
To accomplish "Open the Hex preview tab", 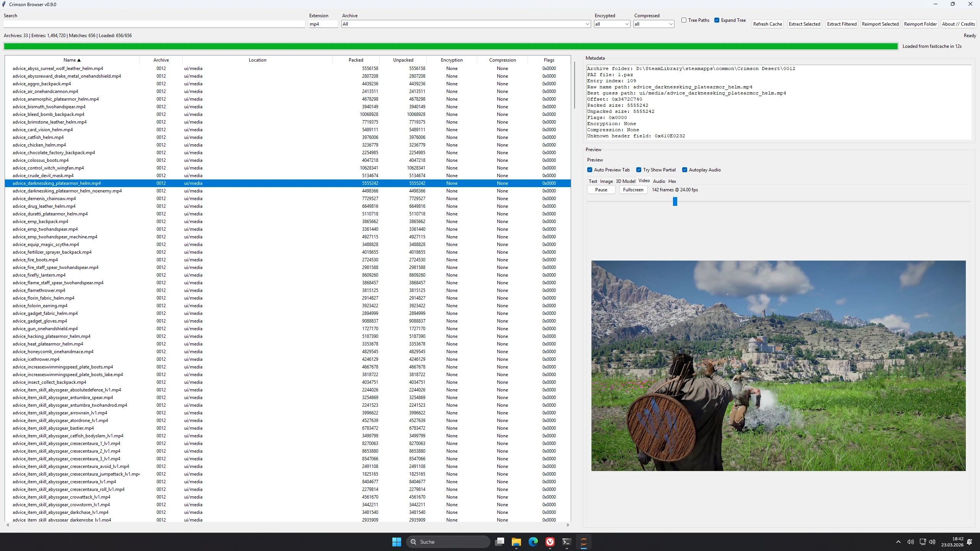I will [672, 181].
